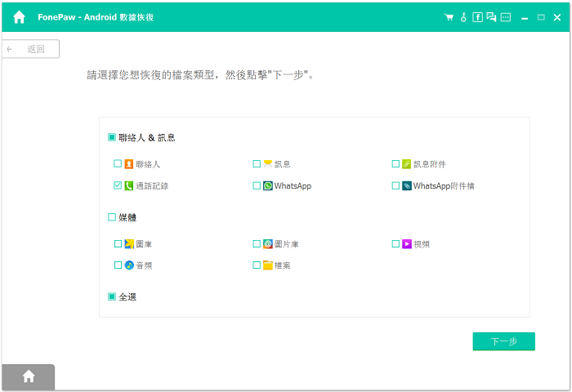Click the blue audio 音頻 icon
Viewport: 572px width, 392px height.
[129, 265]
